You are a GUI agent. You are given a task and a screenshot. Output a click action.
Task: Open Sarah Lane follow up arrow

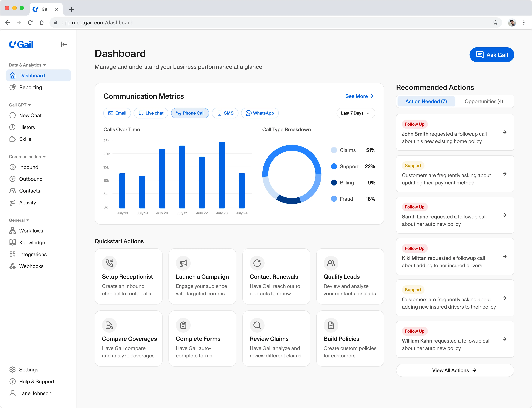505,215
